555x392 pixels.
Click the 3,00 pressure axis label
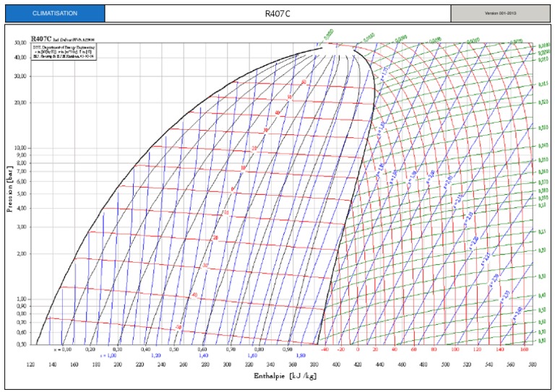click(22, 227)
